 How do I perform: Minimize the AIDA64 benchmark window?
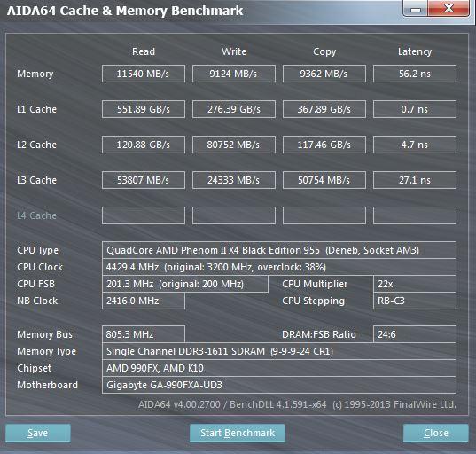pyautogui.click(x=415, y=9)
